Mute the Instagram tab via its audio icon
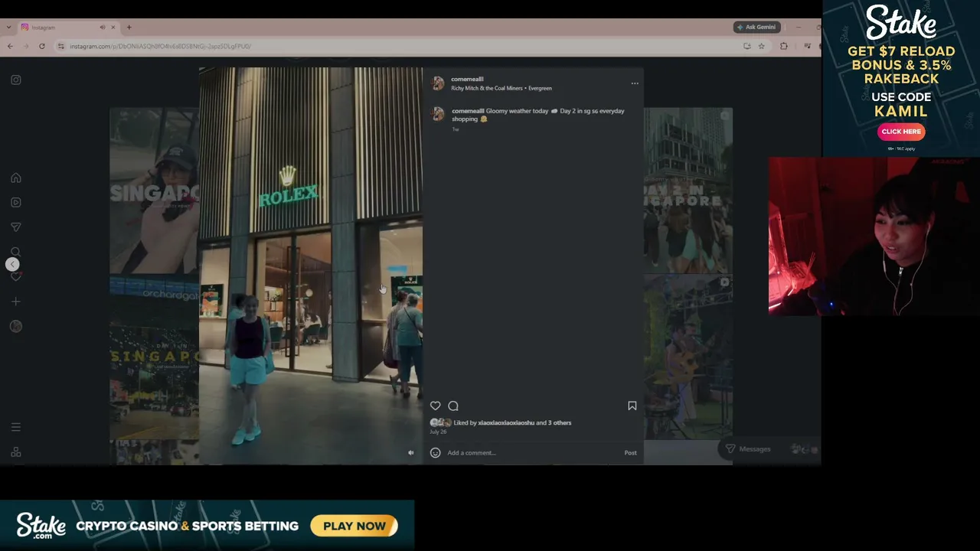 [x=103, y=28]
